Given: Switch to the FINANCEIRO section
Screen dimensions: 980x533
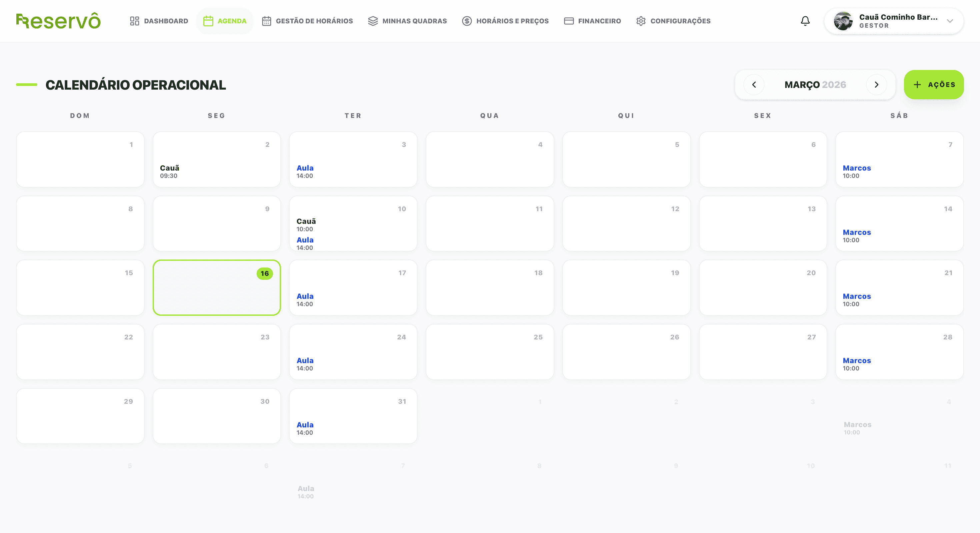Looking at the screenshot, I should coord(599,21).
